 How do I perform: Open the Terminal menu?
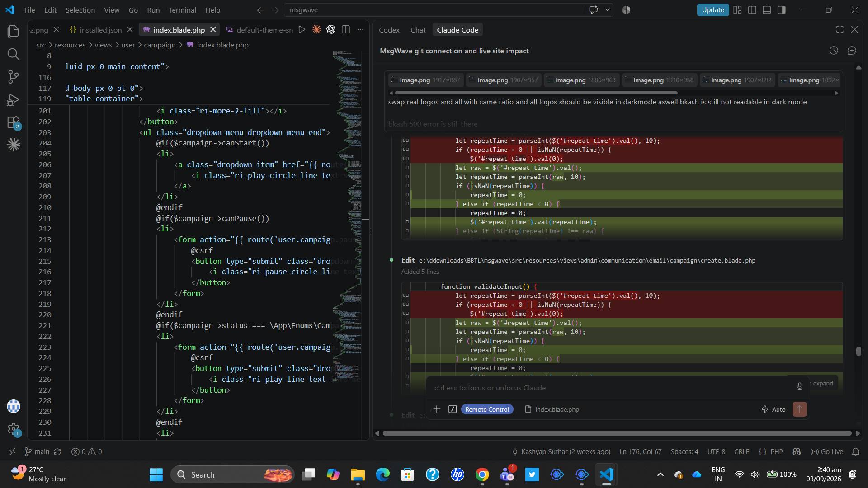(x=182, y=9)
